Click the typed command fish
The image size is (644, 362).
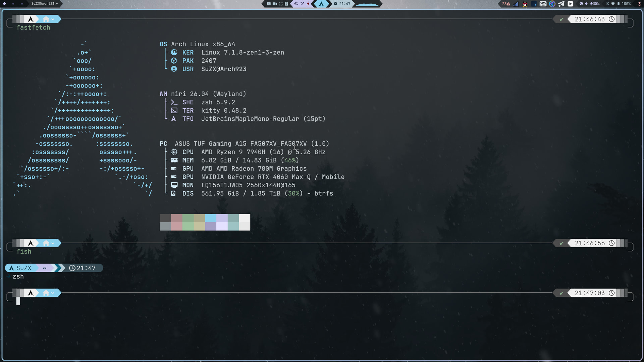(x=24, y=251)
